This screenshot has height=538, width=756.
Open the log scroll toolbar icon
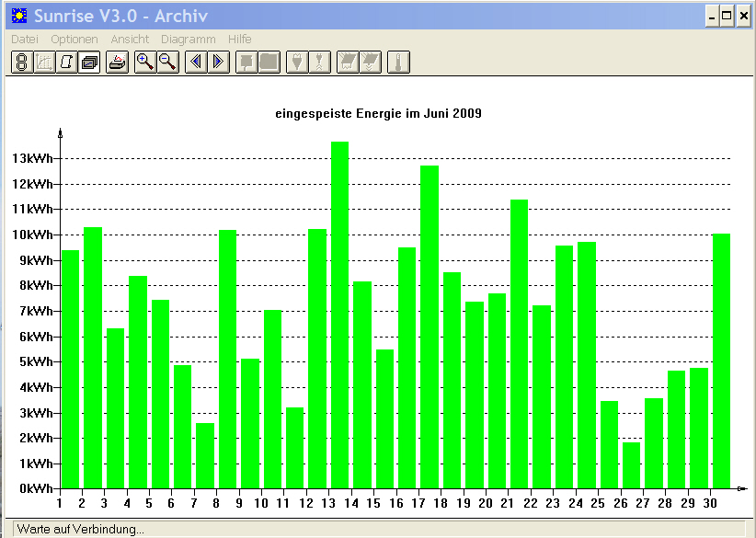66,63
